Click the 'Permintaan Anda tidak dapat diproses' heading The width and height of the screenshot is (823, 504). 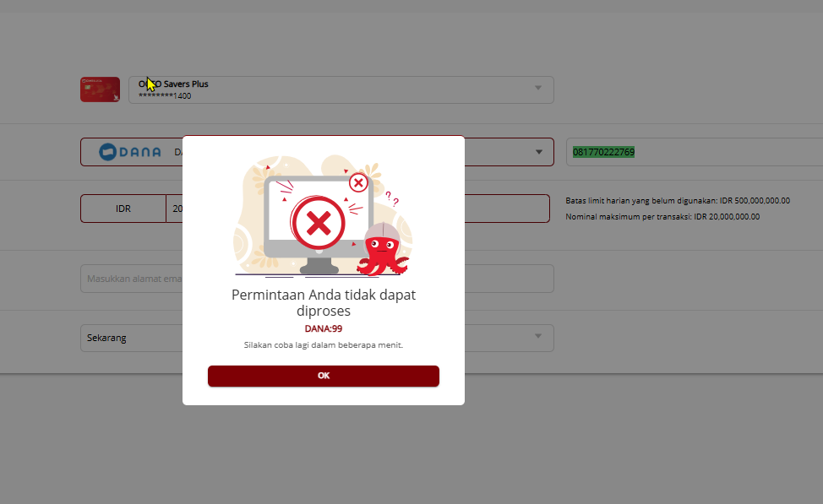coord(324,302)
